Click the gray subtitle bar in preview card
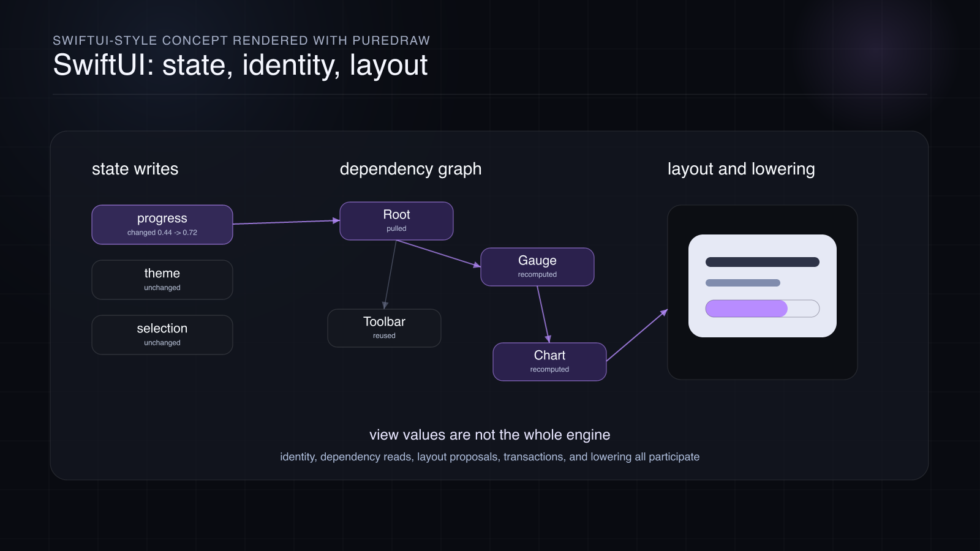 pyautogui.click(x=743, y=283)
